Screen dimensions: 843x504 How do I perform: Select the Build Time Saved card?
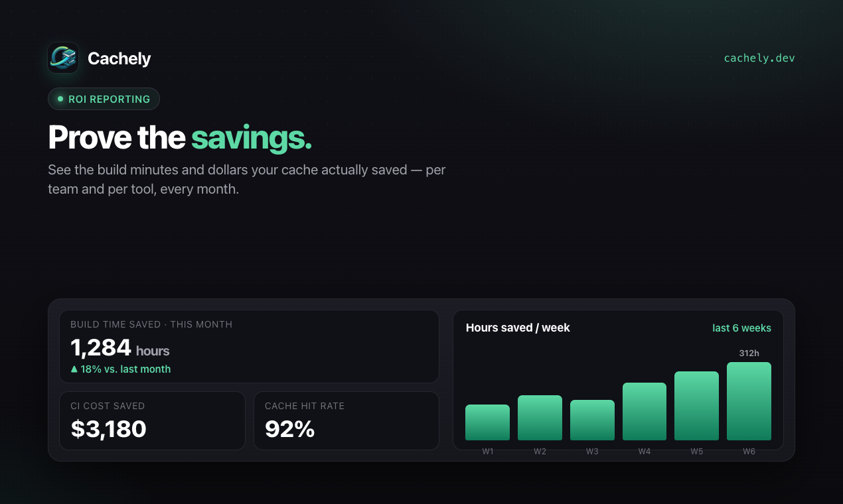coord(249,346)
